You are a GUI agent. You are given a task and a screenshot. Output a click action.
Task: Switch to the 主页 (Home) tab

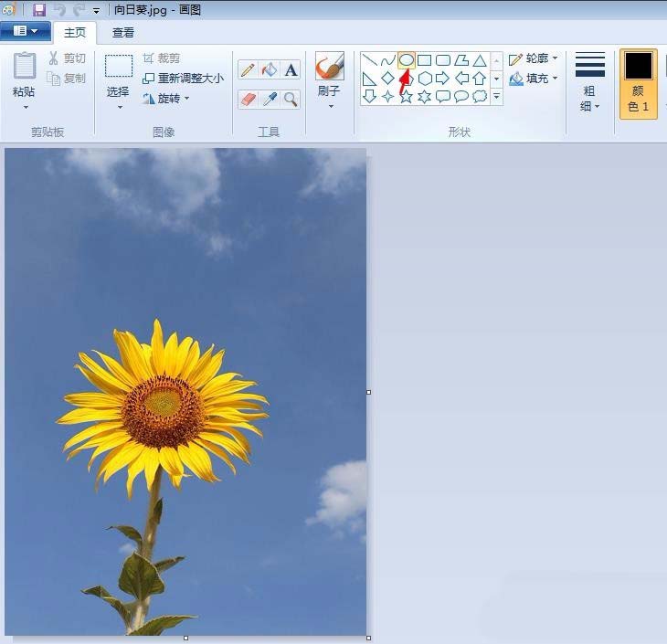click(75, 32)
